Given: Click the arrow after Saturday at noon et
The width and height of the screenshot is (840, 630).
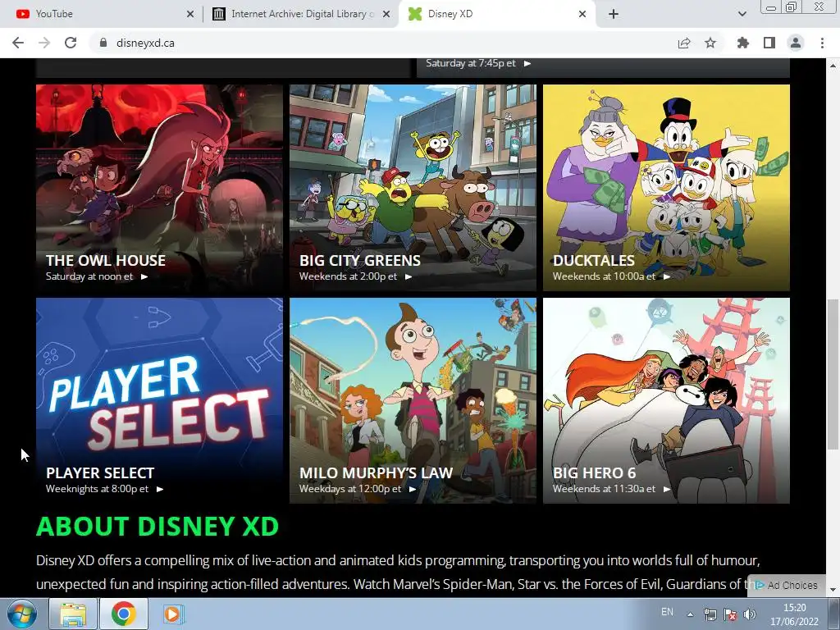Looking at the screenshot, I should 144,276.
